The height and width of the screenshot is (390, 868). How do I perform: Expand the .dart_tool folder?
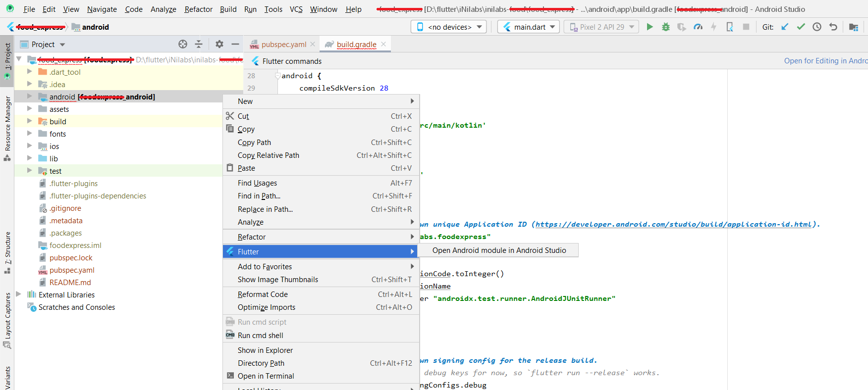tap(30, 72)
